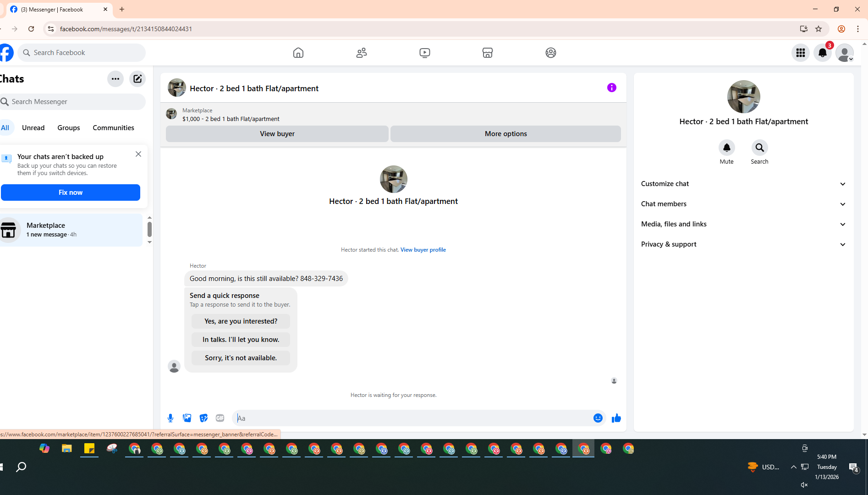Open Facebook Home from top navigation
Screen dimensions: 868x495
coord(298,53)
